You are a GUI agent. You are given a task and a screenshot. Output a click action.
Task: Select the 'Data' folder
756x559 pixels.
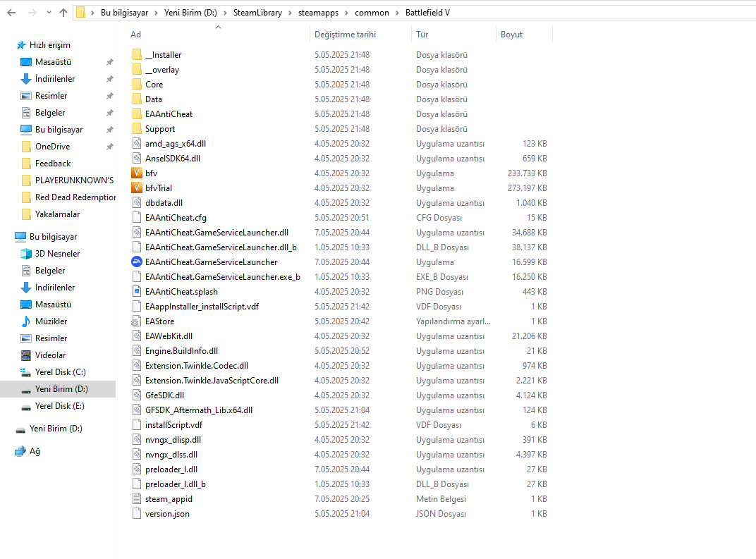153,99
